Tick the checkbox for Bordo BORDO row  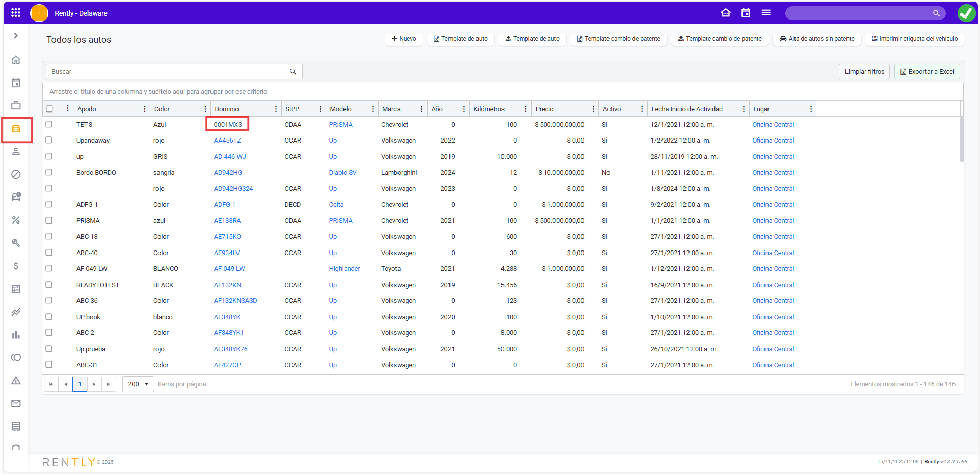[49, 172]
